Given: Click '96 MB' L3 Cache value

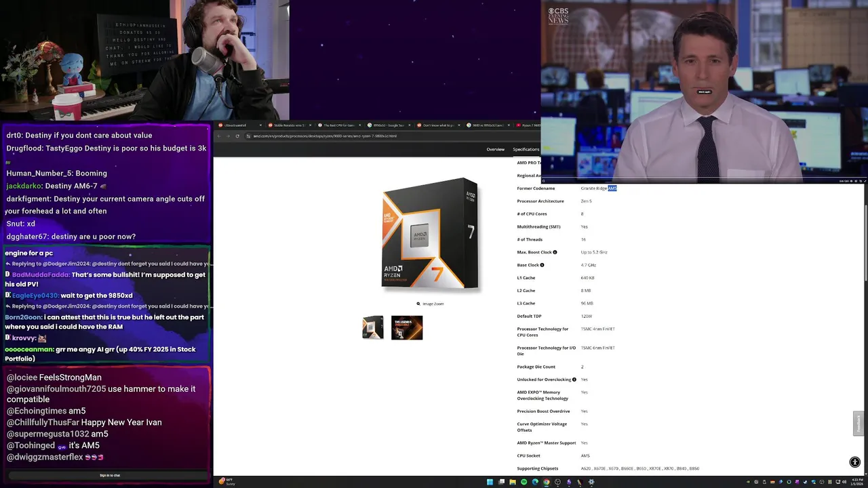Looking at the screenshot, I should (x=587, y=304).
